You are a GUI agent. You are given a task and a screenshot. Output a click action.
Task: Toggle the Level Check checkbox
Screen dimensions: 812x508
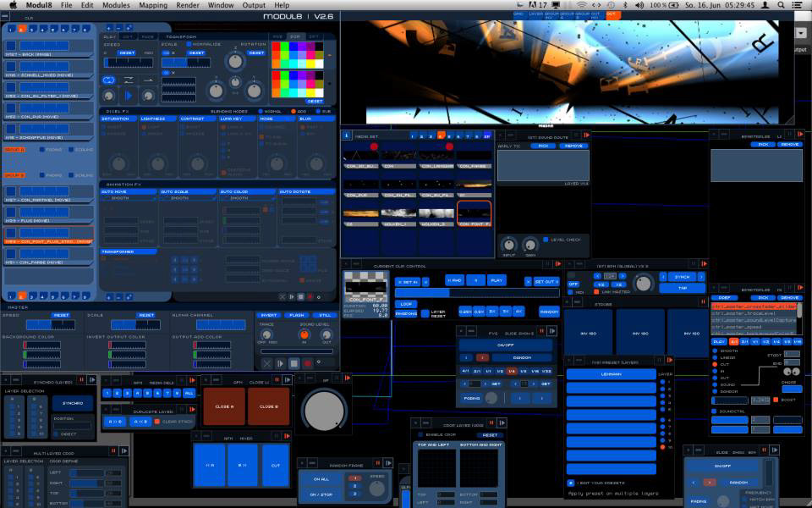pos(546,240)
